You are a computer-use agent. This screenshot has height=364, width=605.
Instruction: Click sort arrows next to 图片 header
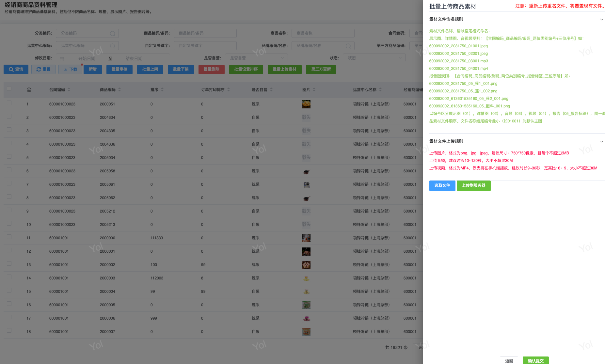click(314, 90)
